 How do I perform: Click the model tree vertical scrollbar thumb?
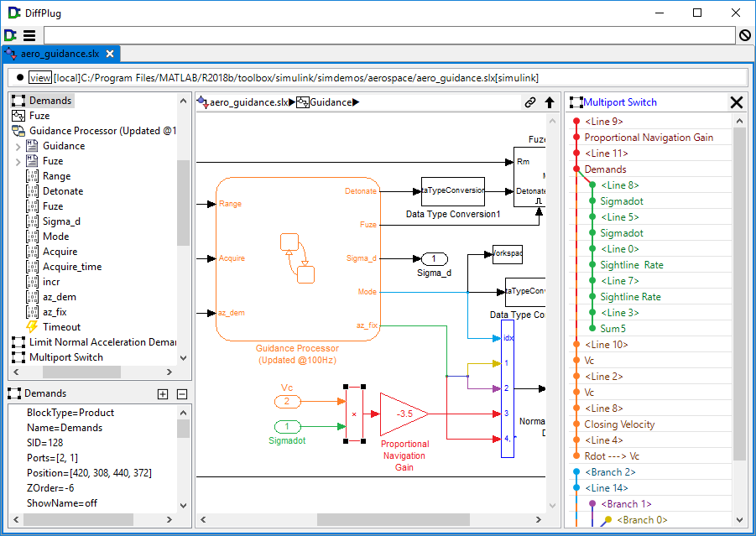tap(183, 203)
